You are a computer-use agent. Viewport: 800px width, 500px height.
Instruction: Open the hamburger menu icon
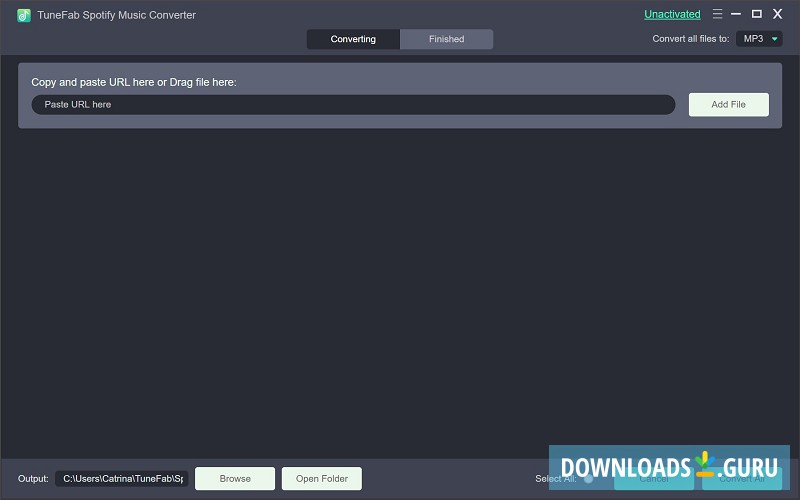coord(717,14)
